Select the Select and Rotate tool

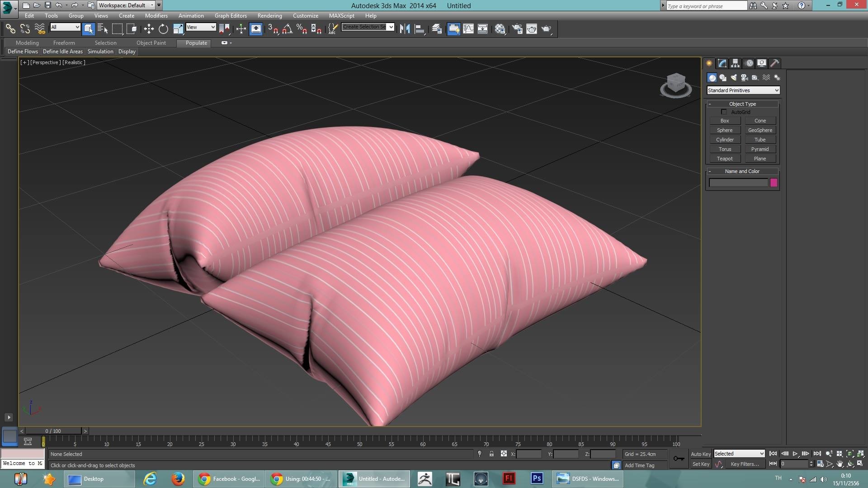click(163, 29)
